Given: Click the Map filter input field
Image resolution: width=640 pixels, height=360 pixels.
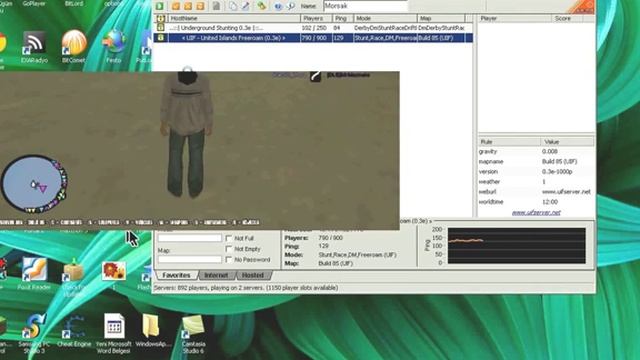Looking at the screenshot, I should click(190, 259).
